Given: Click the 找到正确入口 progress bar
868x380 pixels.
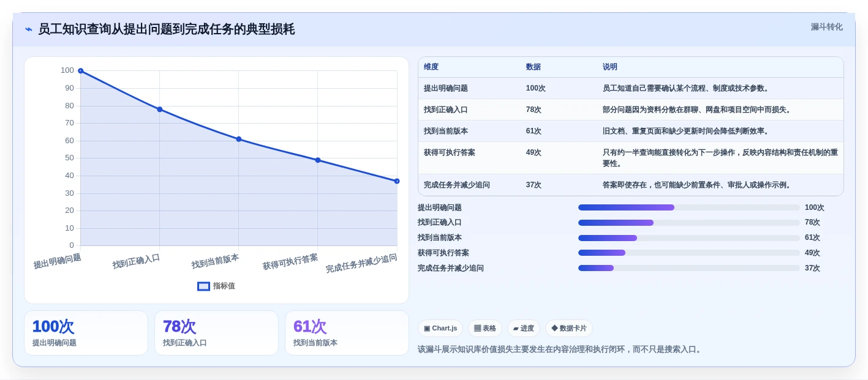Looking at the screenshot, I should point(689,223).
